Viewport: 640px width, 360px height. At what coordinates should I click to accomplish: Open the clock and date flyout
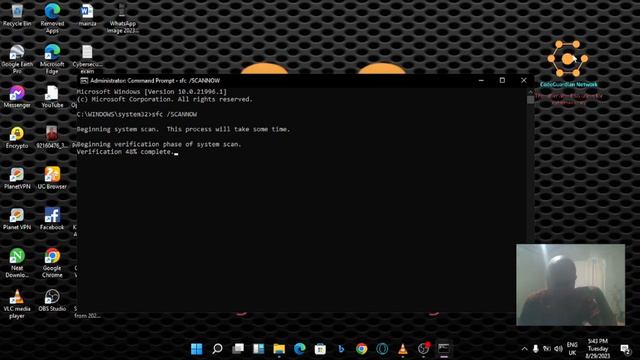click(x=598, y=349)
